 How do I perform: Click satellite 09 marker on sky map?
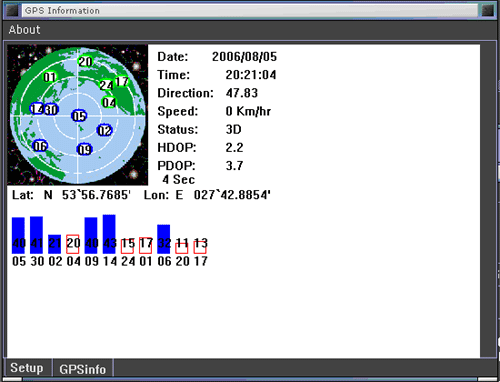pos(85,149)
